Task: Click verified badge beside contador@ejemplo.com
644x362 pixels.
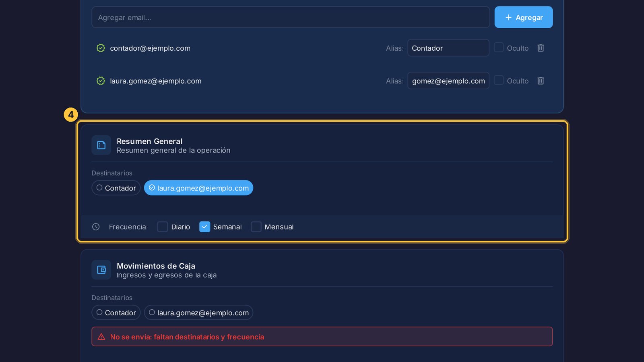Action: tap(101, 48)
